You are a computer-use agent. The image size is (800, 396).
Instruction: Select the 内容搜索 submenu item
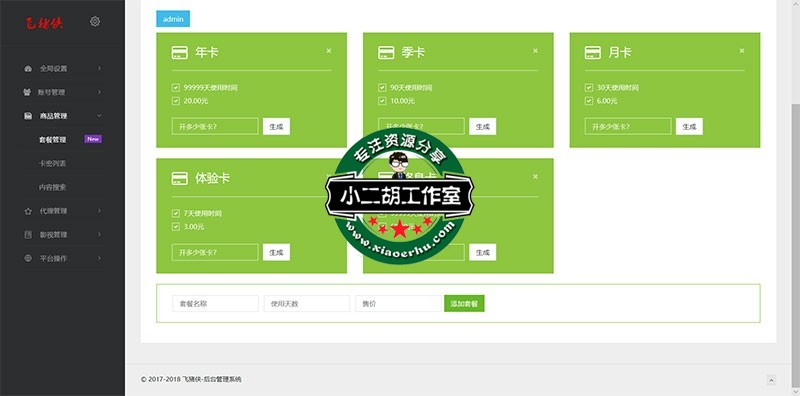(53, 187)
